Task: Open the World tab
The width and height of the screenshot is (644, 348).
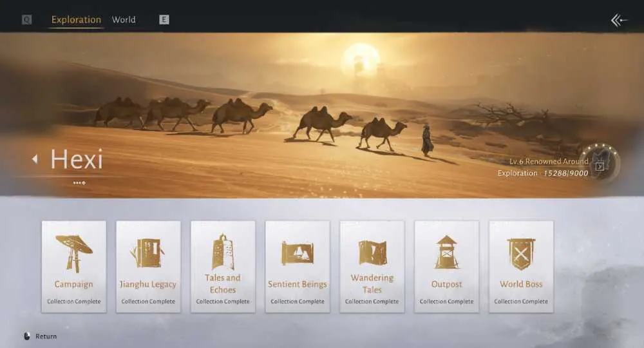Action: click(124, 20)
